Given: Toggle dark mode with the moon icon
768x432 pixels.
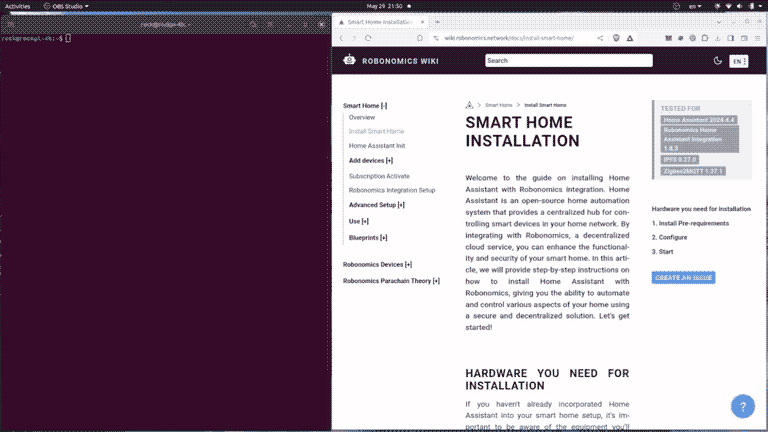Looking at the screenshot, I should (718, 61).
